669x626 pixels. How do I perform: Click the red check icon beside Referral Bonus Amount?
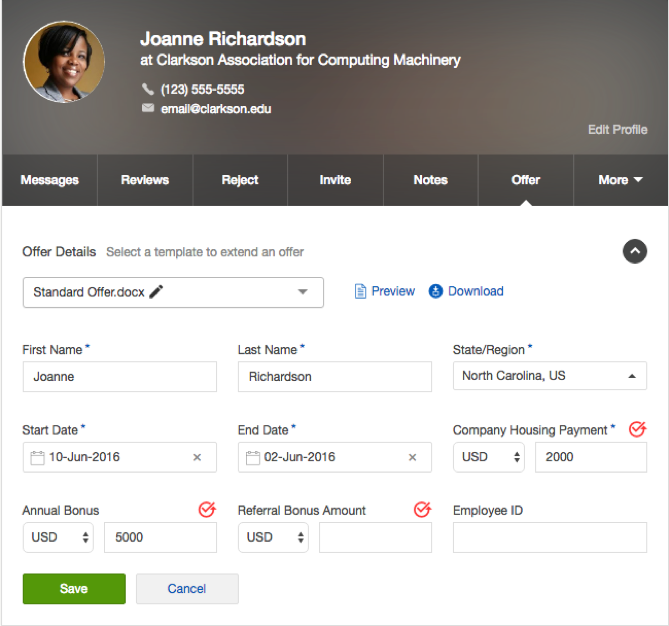422,510
